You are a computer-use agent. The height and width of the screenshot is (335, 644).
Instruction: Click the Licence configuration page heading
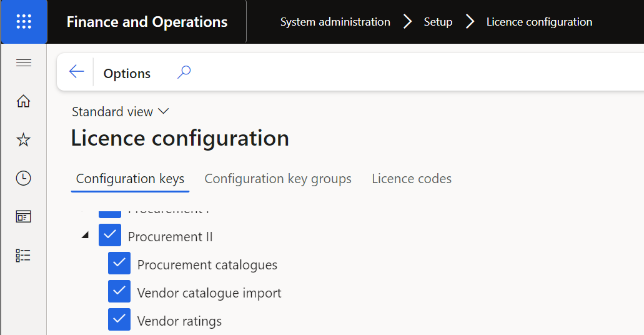pos(180,138)
